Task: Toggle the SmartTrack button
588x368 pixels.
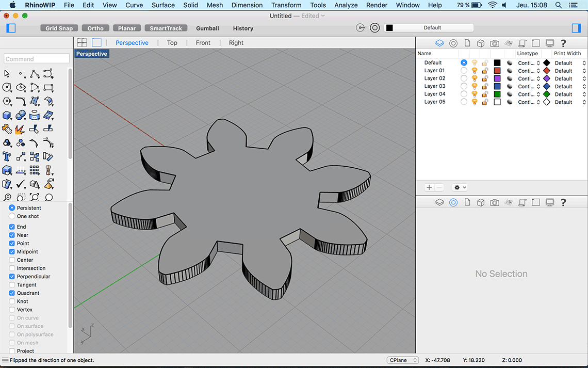Action: 166,28
